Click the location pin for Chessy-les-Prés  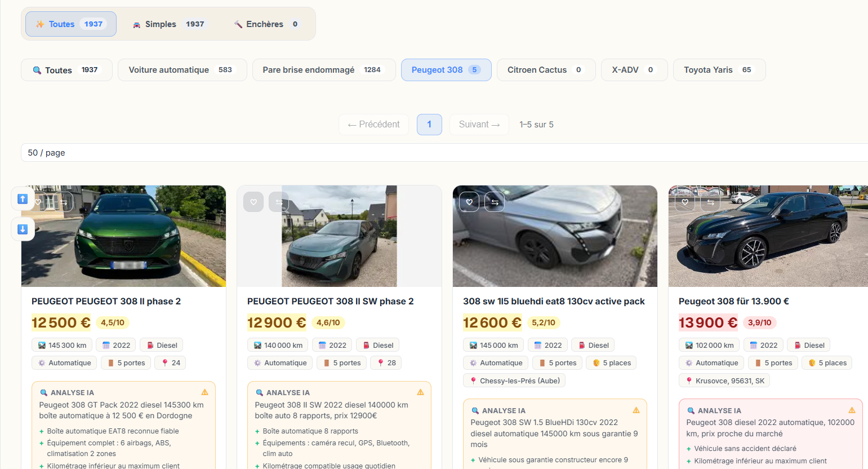click(x=473, y=381)
